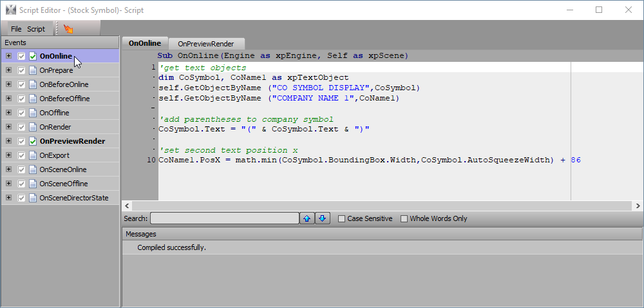Click the OnPrepare script document icon

(x=33, y=70)
